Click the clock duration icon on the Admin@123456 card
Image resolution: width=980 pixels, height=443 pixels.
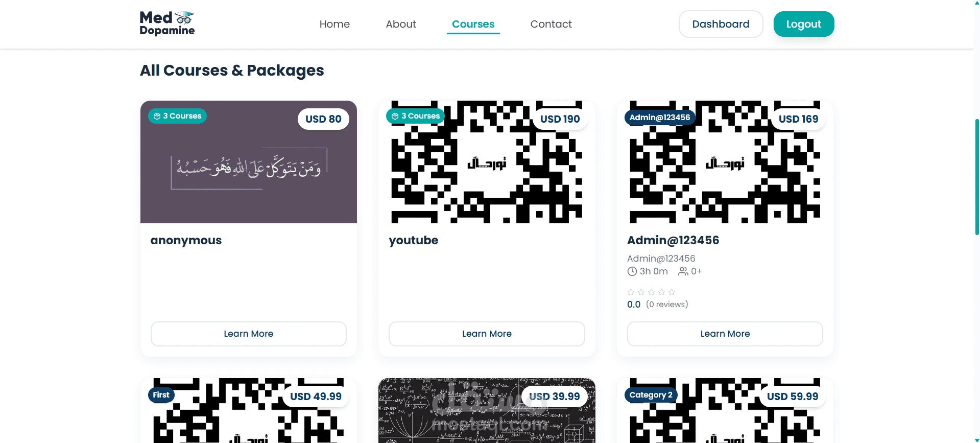[x=632, y=271]
